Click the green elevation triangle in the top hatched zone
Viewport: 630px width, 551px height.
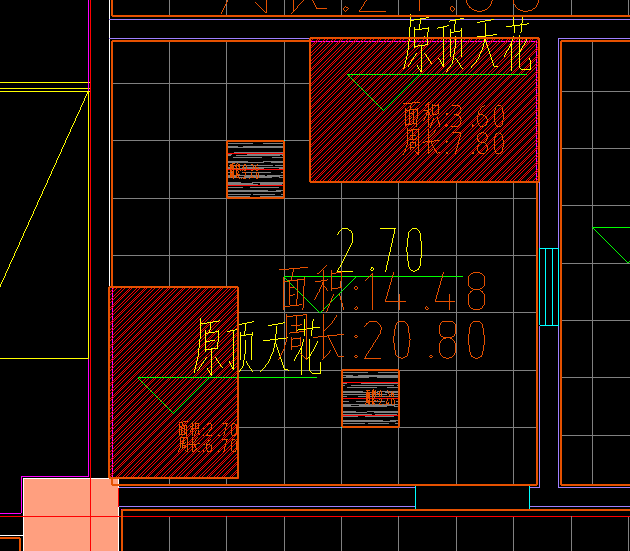tap(384, 92)
